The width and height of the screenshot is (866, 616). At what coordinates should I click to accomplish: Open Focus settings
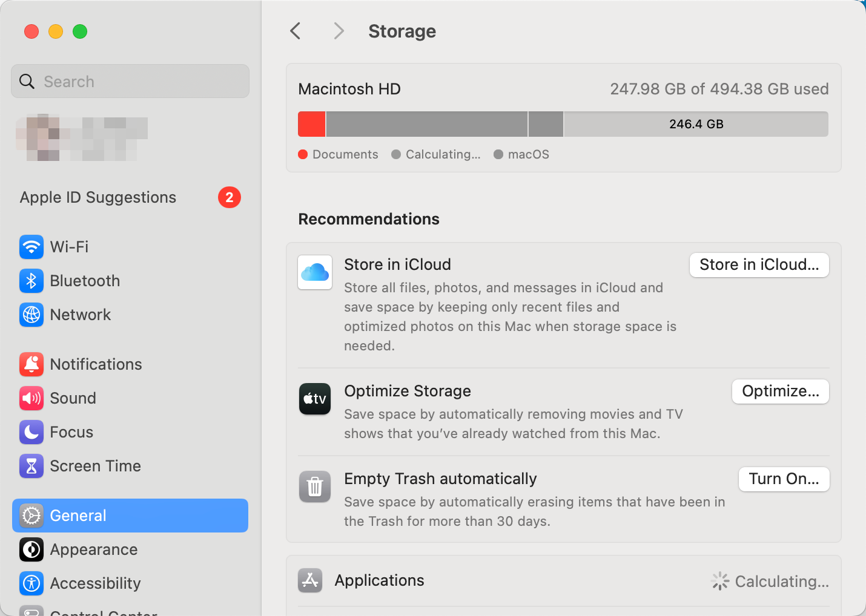point(130,432)
